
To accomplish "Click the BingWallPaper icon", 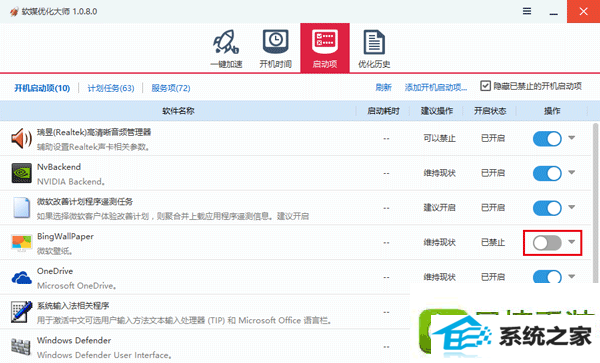I will coord(21,243).
